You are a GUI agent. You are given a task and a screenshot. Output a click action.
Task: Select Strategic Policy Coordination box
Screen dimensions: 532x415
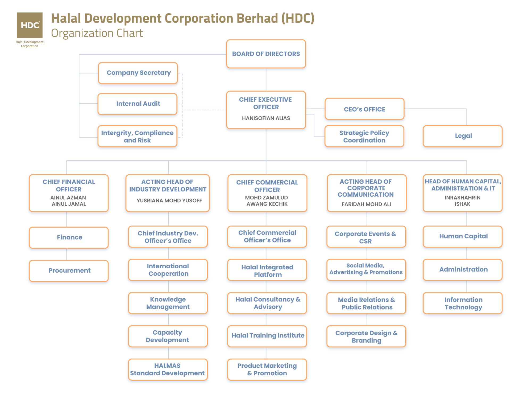pos(364,136)
